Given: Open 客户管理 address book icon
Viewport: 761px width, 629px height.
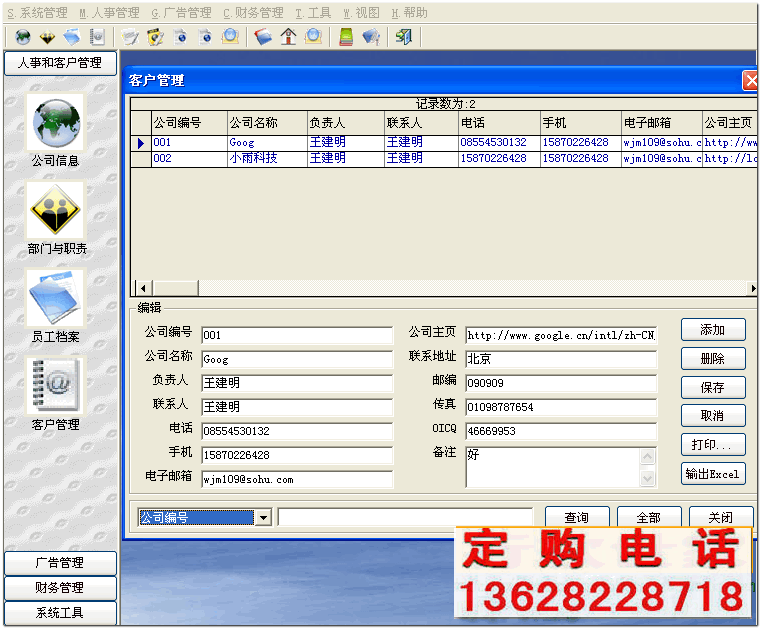Looking at the screenshot, I should 56,385.
